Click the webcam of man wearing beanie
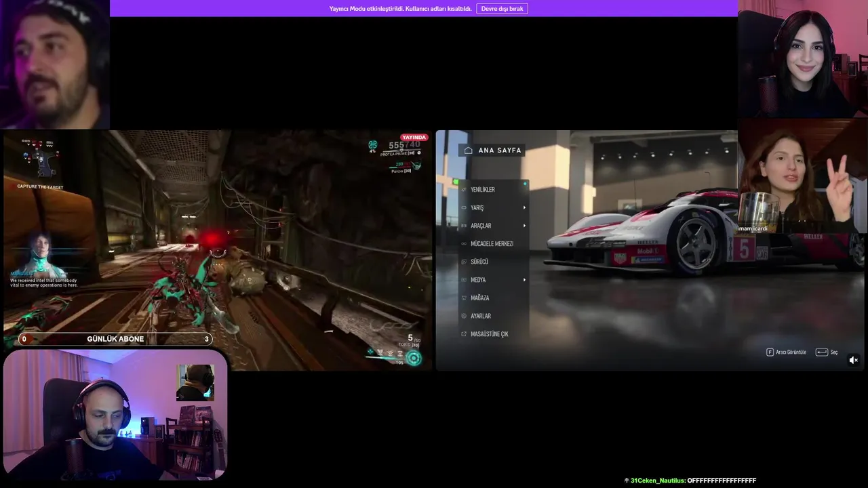Image resolution: width=868 pixels, height=488 pixels. click(55, 64)
